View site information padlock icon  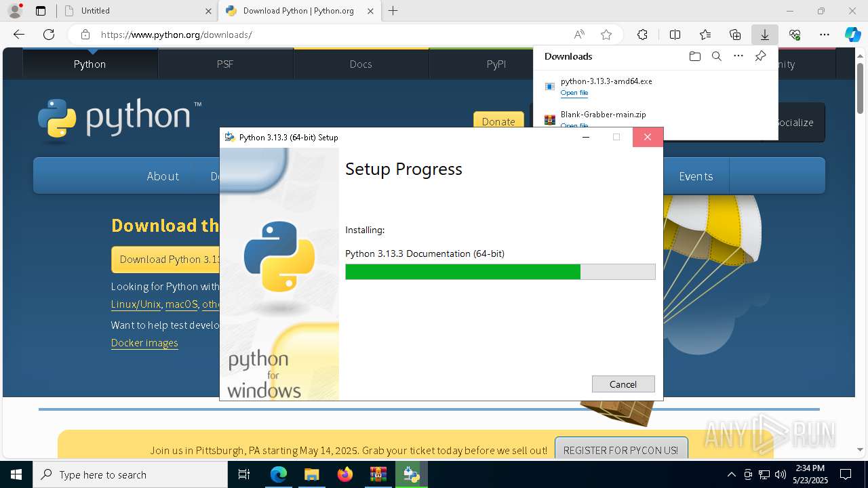85,35
